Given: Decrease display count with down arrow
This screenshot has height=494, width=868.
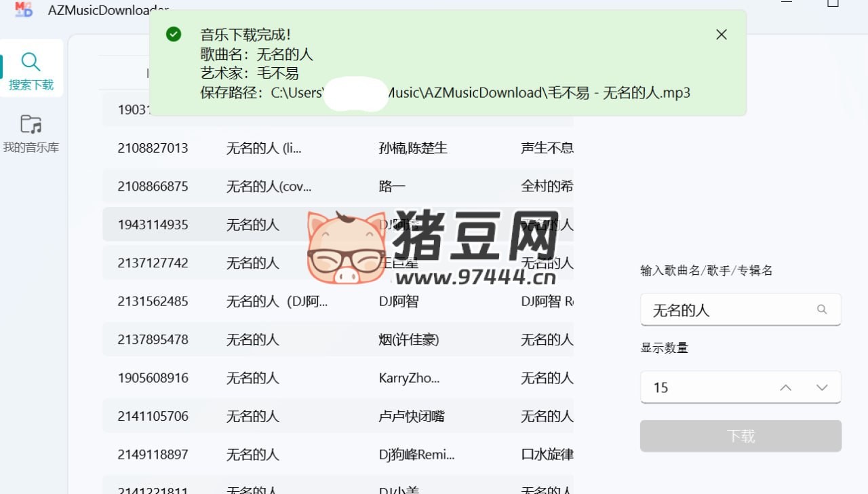Looking at the screenshot, I should [822, 387].
